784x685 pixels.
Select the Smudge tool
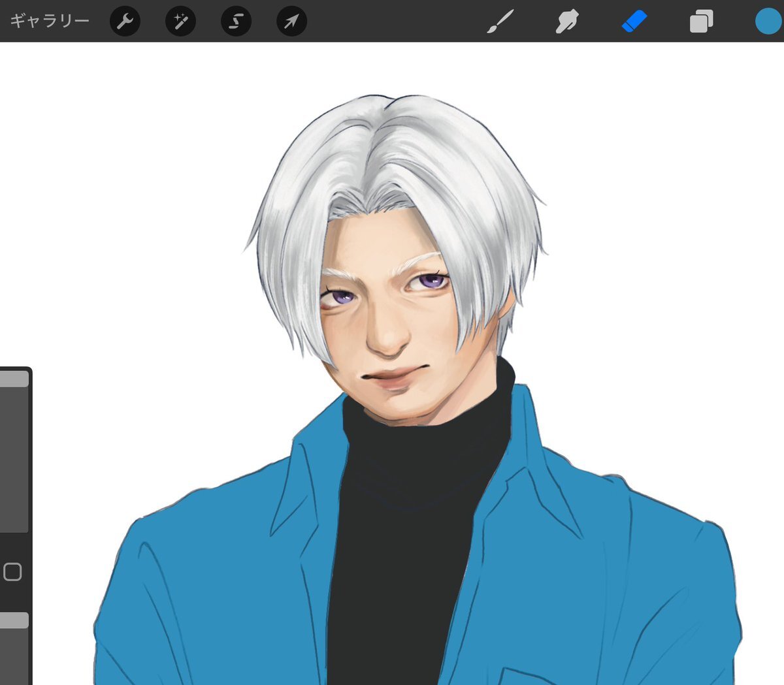pos(567,22)
